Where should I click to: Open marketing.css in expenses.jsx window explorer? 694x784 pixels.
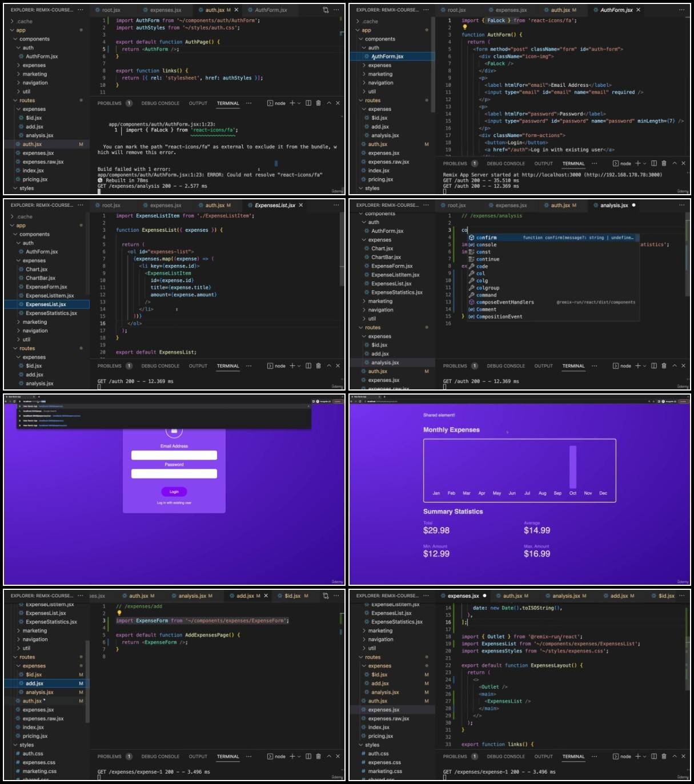point(384,771)
